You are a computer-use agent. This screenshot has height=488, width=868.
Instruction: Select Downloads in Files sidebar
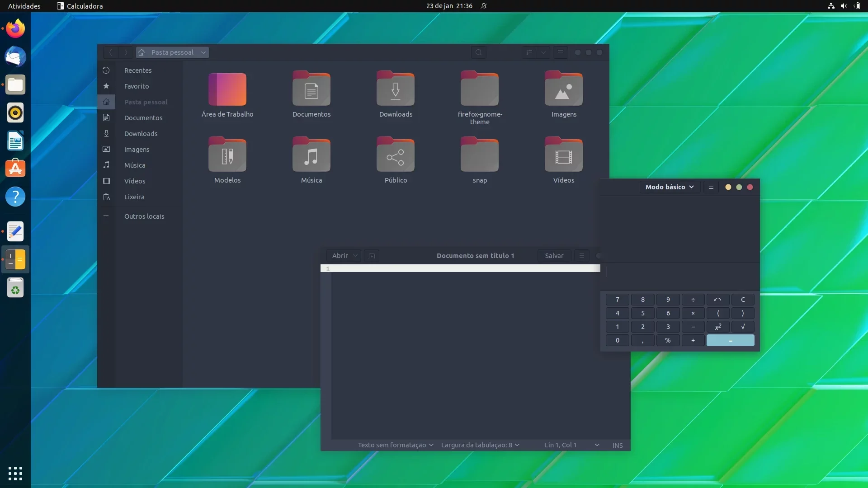coord(140,134)
